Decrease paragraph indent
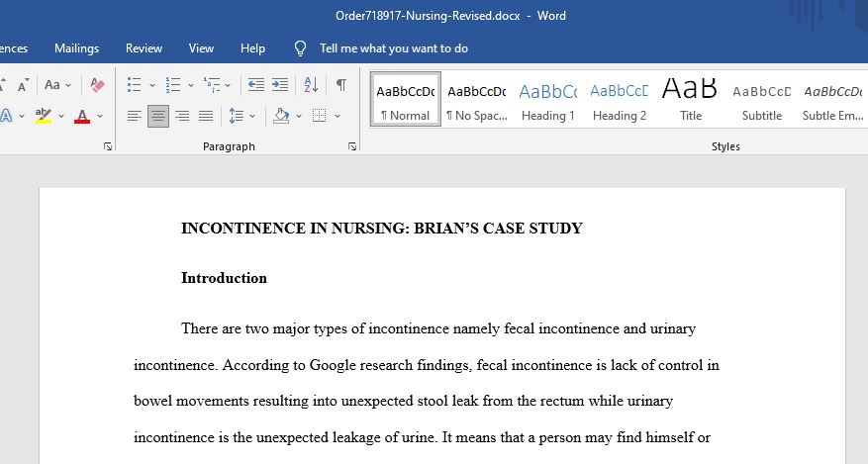The image size is (868, 464). pyautogui.click(x=255, y=85)
